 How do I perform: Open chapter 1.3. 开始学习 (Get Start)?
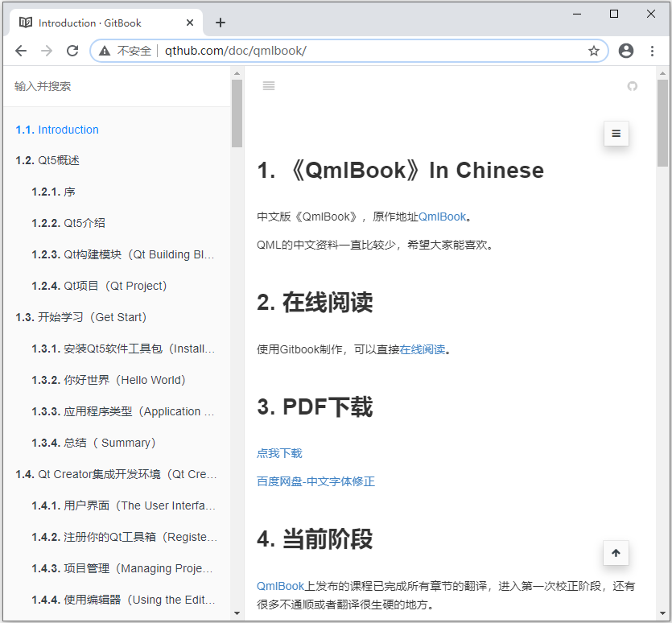[x=81, y=317]
